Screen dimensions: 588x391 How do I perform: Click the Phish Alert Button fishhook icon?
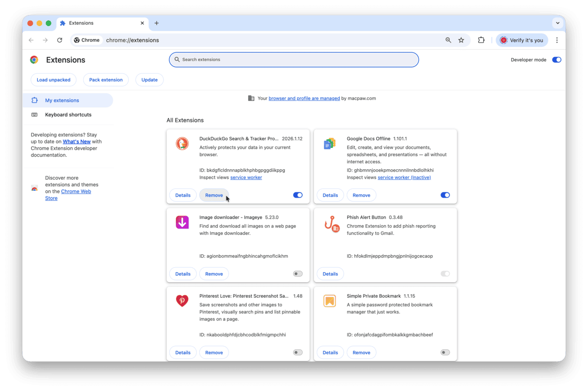point(330,222)
